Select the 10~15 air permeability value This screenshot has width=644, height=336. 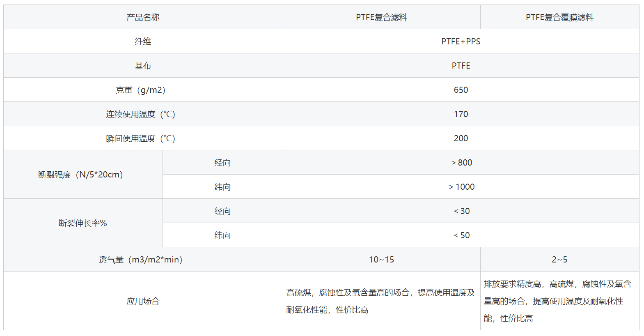(381, 260)
